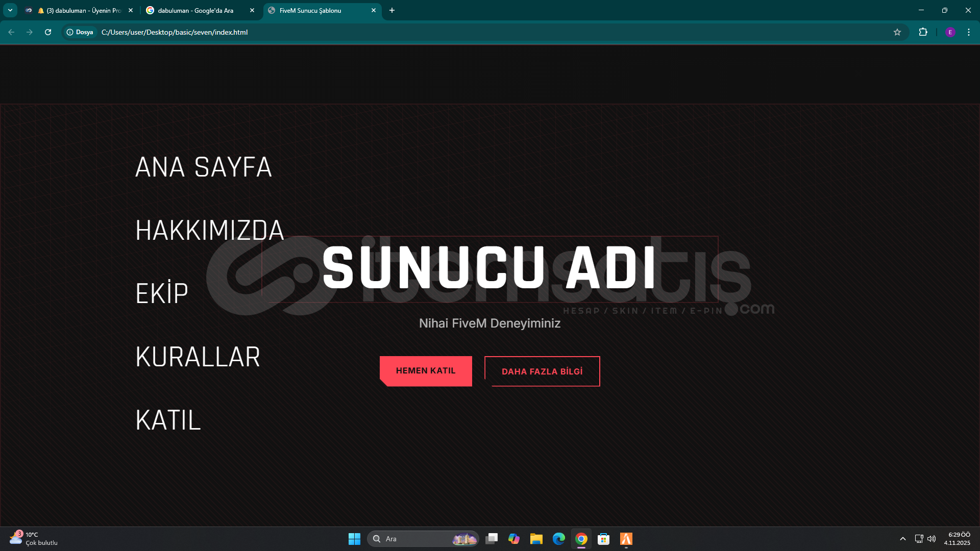980x551 pixels.
Task: Click the Windows Start button
Action: point(354,539)
